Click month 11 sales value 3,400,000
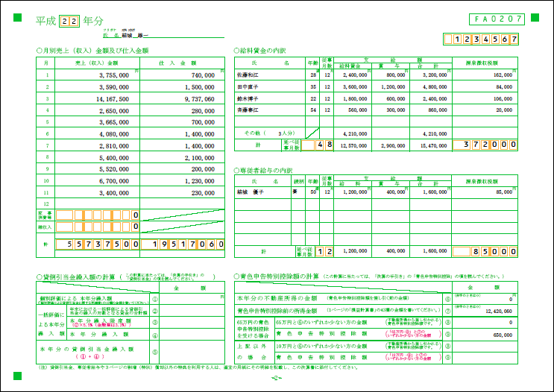 [x=114, y=193]
